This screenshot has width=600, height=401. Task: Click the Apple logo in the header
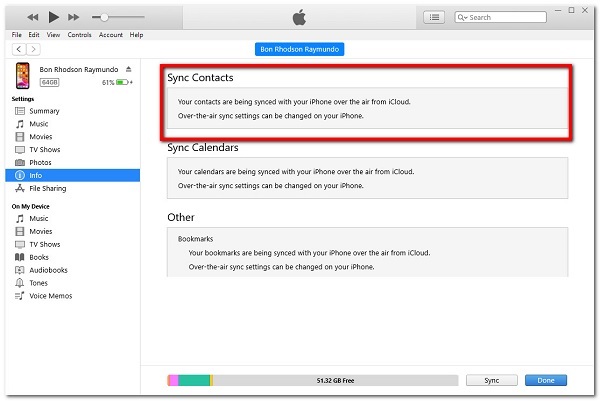click(x=299, y=17)
